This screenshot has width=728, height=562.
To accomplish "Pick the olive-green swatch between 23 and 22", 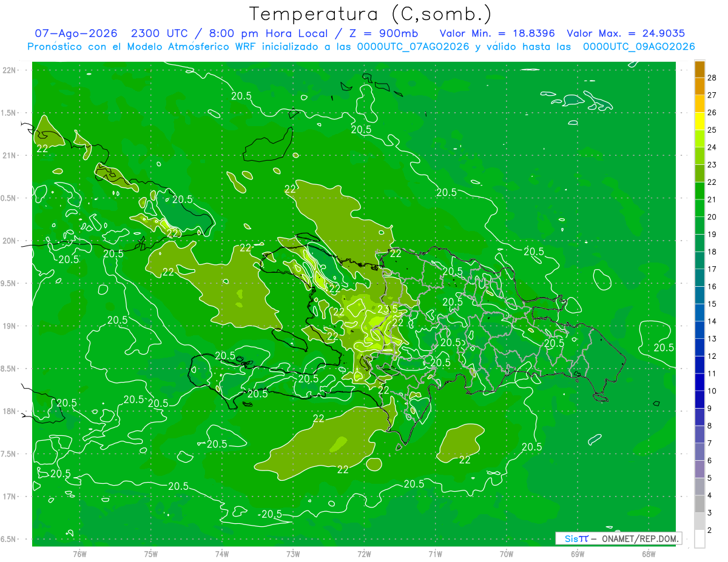I will pyautogui.click(x=699, y=173).
